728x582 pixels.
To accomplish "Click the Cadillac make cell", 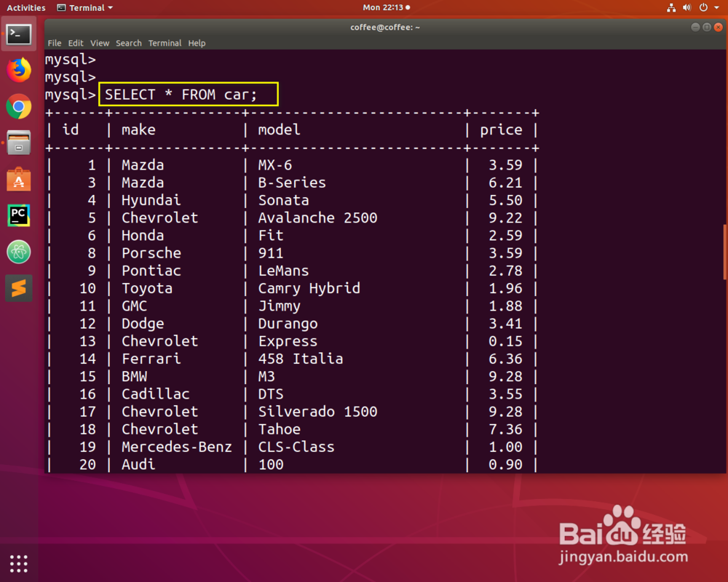I will click(x=156, y=394).
